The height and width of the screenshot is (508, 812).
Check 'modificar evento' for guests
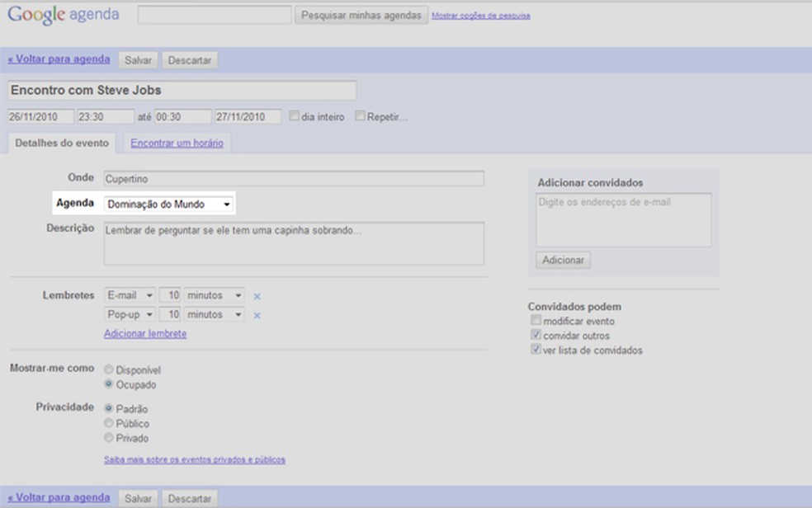(x=536, y=320)
